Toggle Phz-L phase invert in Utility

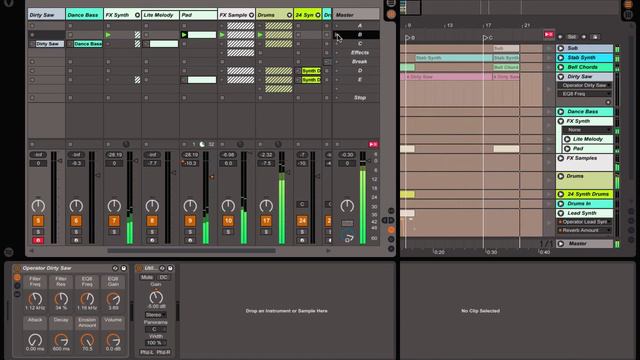point(147,352)
